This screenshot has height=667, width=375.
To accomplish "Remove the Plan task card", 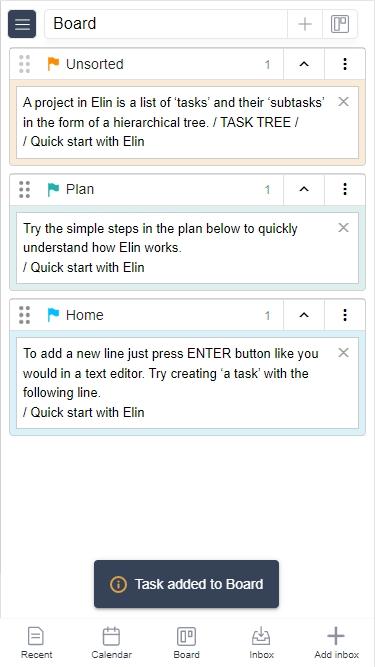I will (344, 228).
